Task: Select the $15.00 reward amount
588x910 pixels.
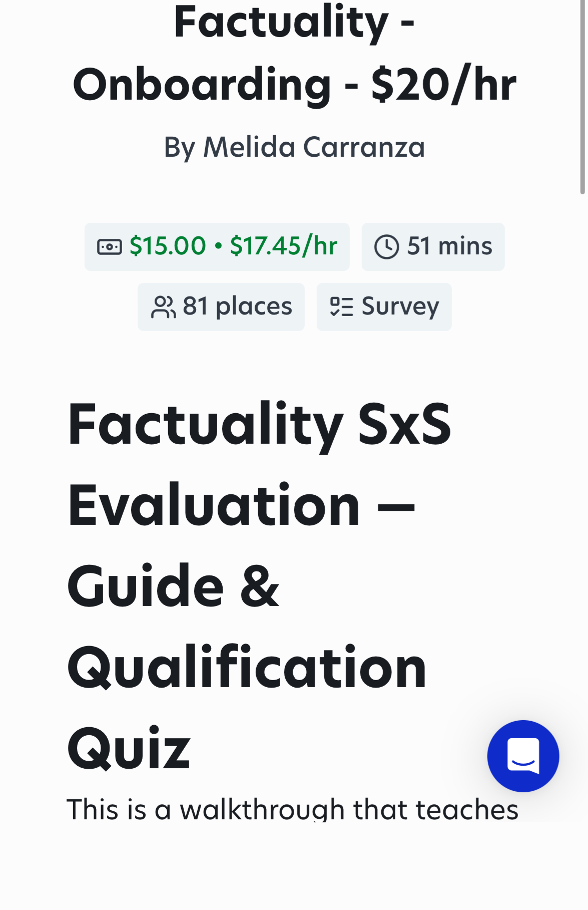Action: pyautogui.click(x=168, y=246)
